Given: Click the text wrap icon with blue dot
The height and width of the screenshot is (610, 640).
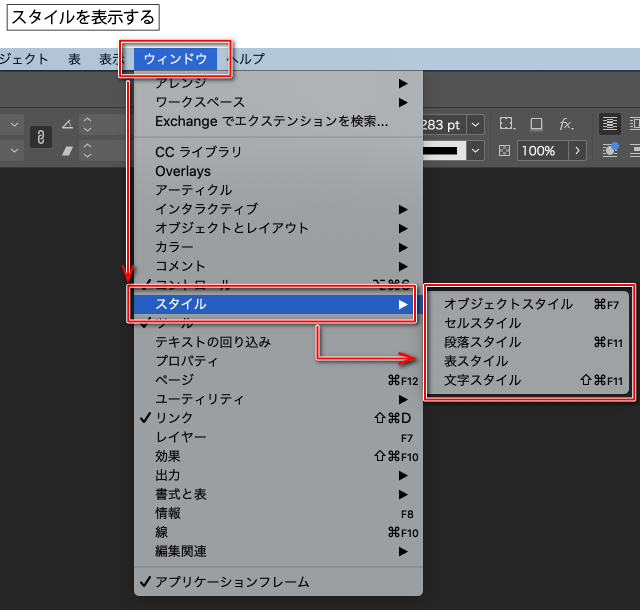Looking at the screenshot, I should [x=610, y=150].
